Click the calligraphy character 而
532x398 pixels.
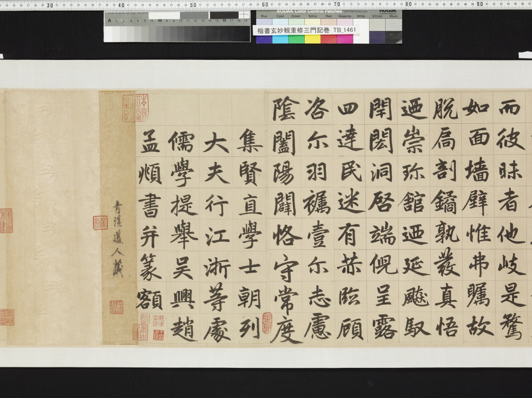509,108
